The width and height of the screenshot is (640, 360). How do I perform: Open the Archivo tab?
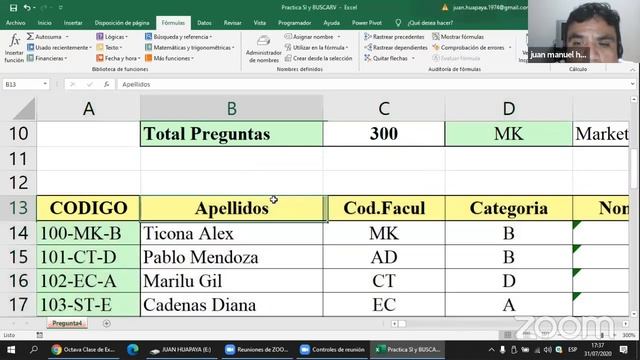tap(16, 23)
